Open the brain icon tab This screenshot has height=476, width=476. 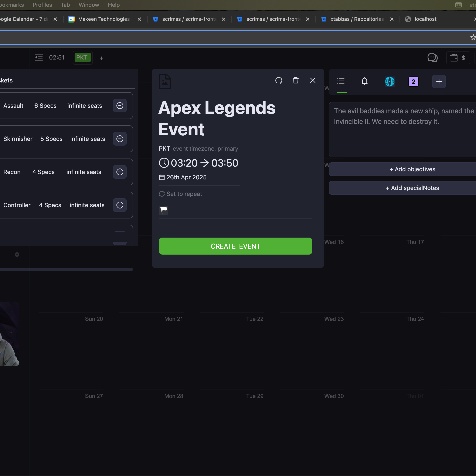(x=390, y=82)
